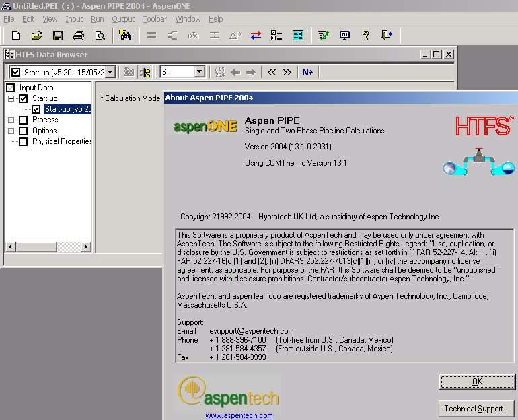Toggle the Start-up (v5.20 tree item checkbox
This screenshot has width=518, height=420.
[36, 109]
